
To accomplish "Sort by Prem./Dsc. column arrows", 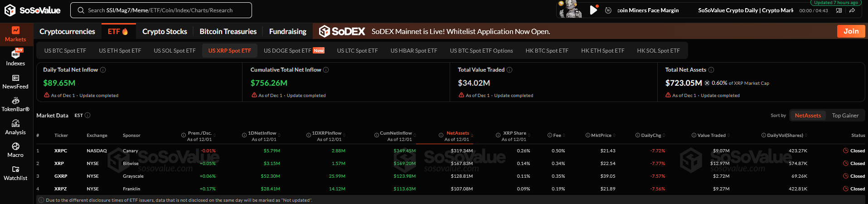I will pyautogui.click(x=214, y=135).
